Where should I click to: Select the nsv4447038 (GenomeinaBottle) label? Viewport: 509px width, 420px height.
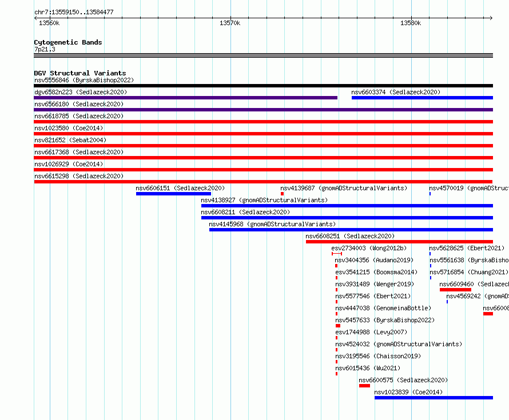coord(383,308)
